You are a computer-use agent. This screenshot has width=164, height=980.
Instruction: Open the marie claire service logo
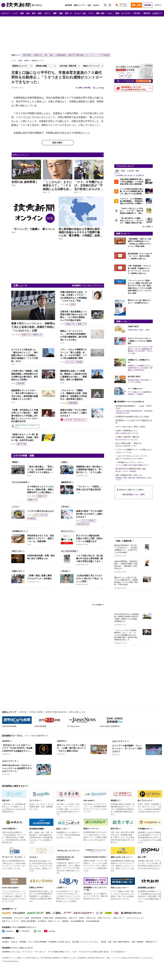14,881
